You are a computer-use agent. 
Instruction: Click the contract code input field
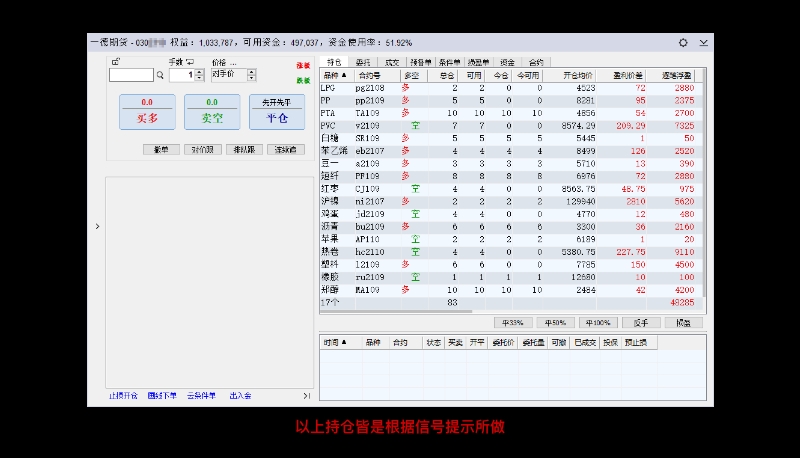(131, 75)
